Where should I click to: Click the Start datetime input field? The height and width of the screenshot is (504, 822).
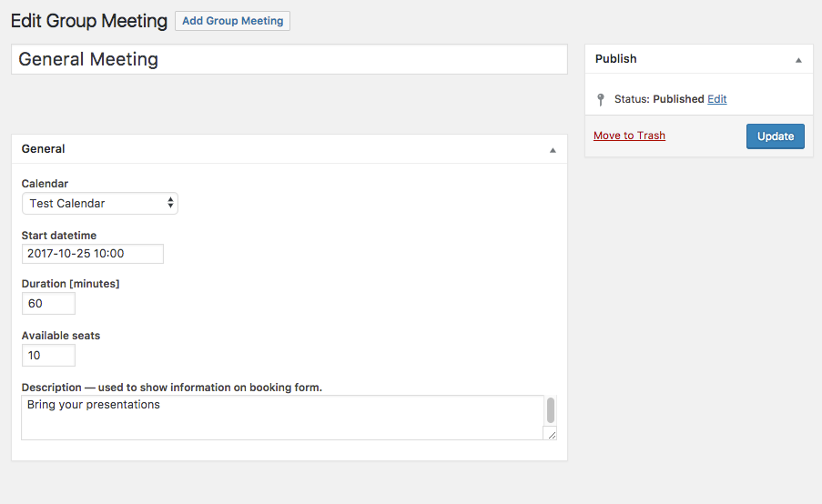coord(92,254)
